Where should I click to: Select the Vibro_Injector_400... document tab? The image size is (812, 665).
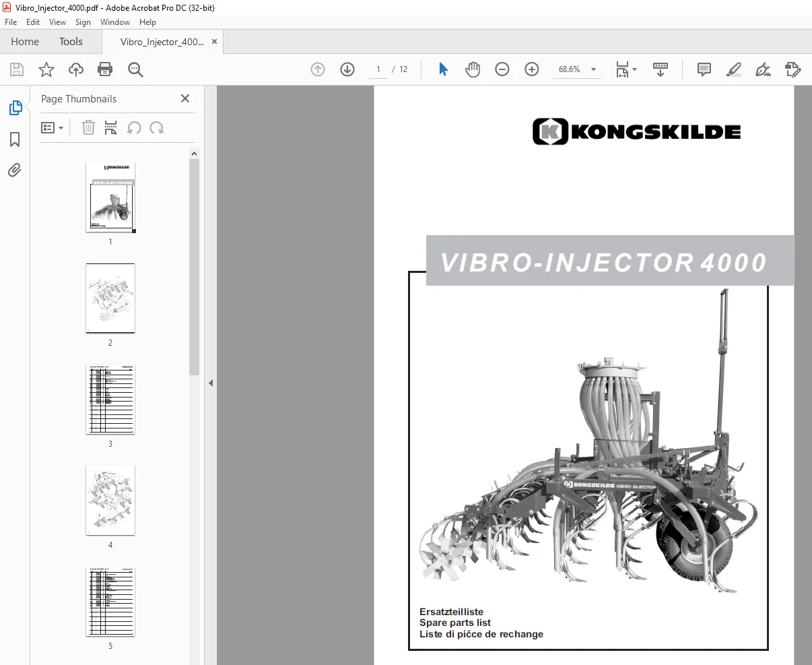tap(162, 42)
